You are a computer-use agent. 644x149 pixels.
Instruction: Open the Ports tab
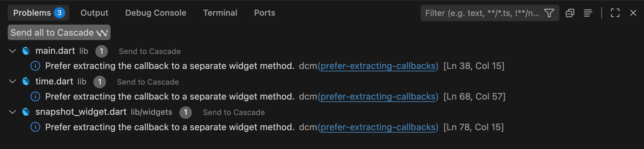tap(265, 13)
